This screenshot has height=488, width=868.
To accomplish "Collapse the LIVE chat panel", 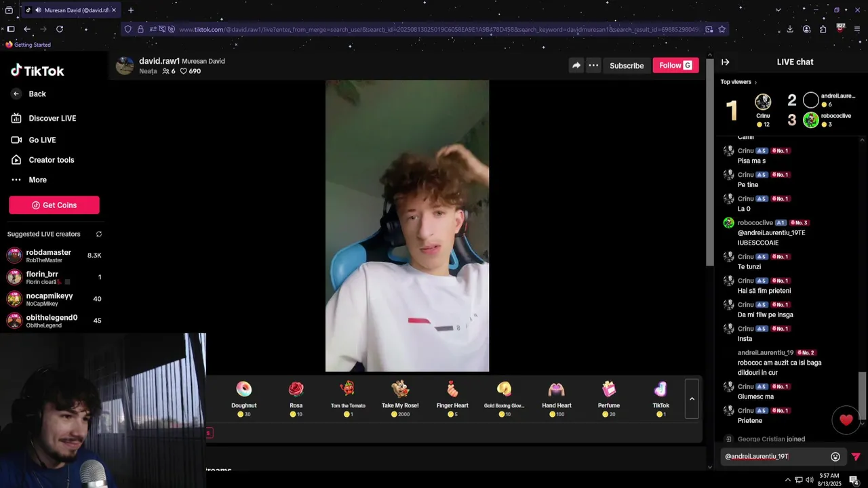I will tap(725, 62).
